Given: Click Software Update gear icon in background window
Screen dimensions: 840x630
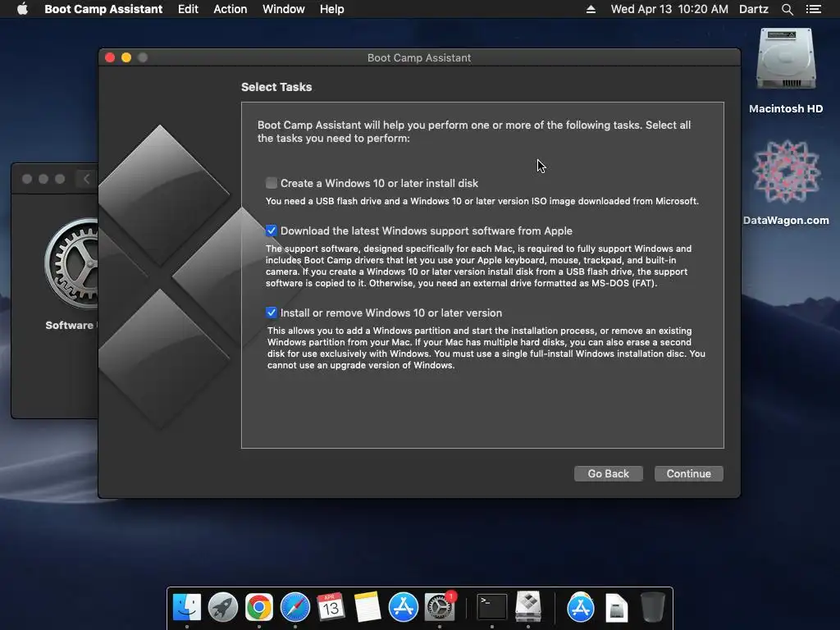Looking at the screenshot, I should tap(71, 264).
